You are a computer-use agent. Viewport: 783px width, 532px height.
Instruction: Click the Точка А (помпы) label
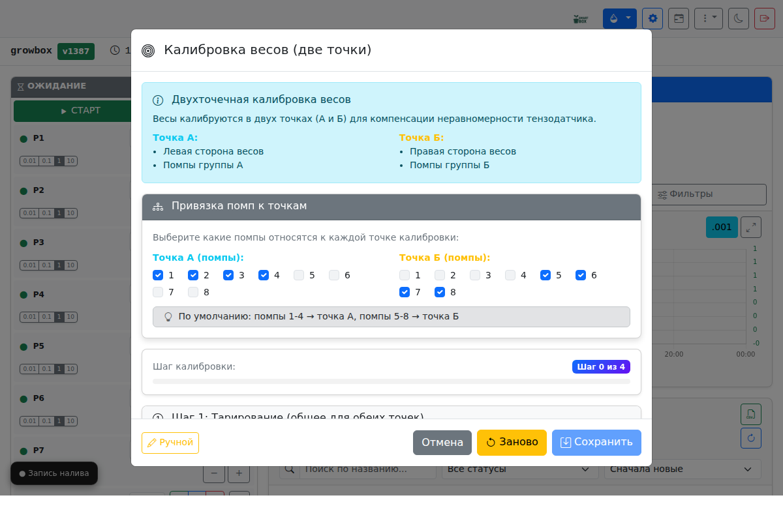pyautogui.click(x=198, y=258)
